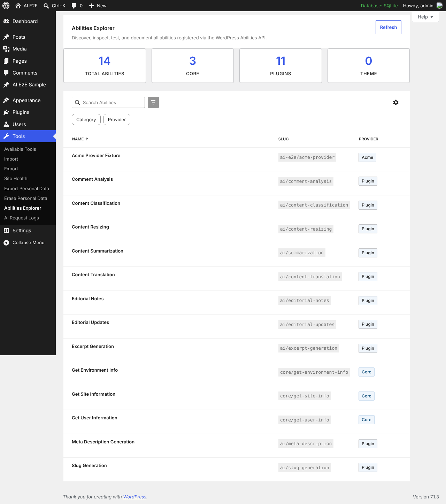This screenshot has width=446, height=504.
Task: Open the view options gear icon
Action: (396, 102)
